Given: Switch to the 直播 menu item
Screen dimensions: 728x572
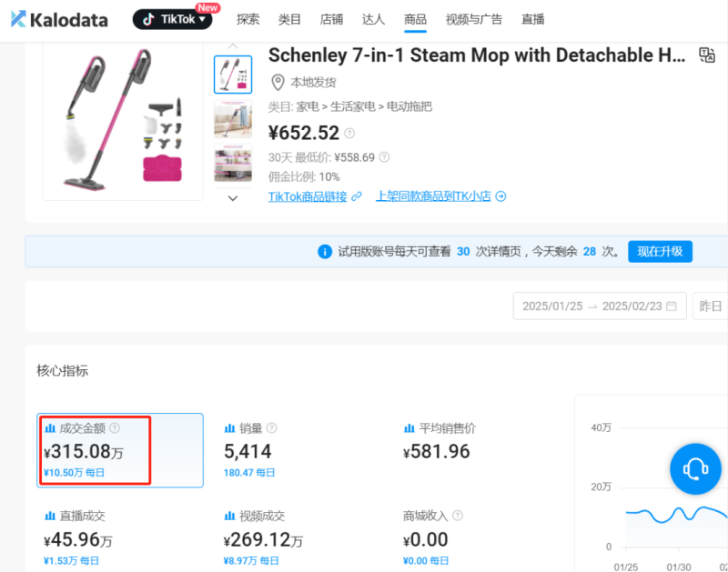Looking at the screenshot, I should (533, 19).
